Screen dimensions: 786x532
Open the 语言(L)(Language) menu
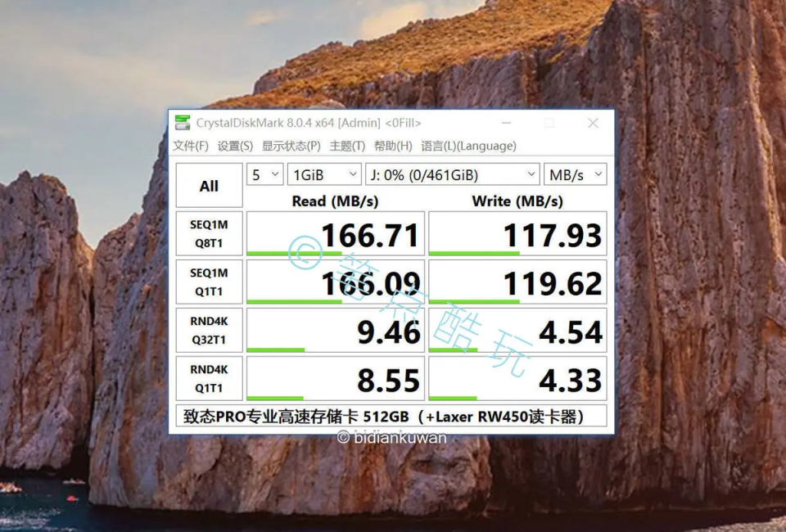pyautogui.click(x=468, y=146)
